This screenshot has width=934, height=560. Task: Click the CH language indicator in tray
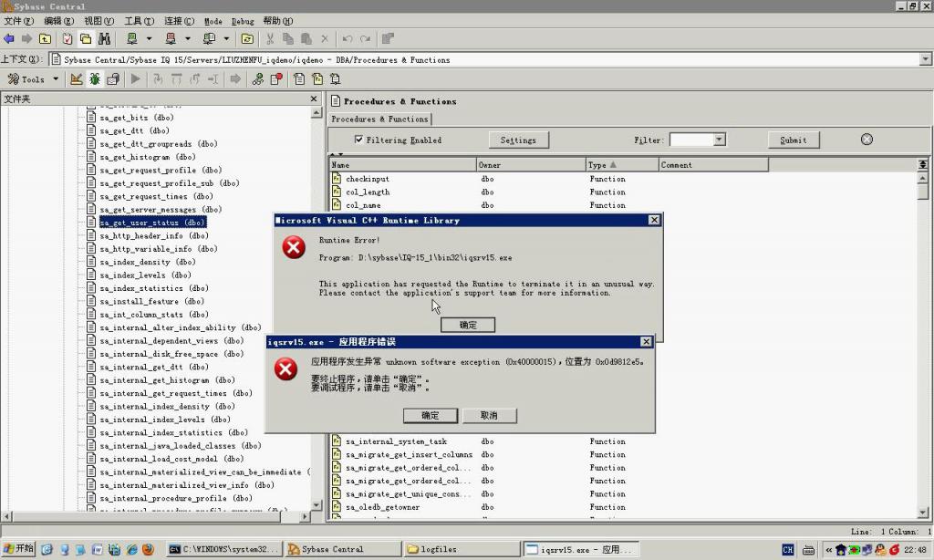787,550
